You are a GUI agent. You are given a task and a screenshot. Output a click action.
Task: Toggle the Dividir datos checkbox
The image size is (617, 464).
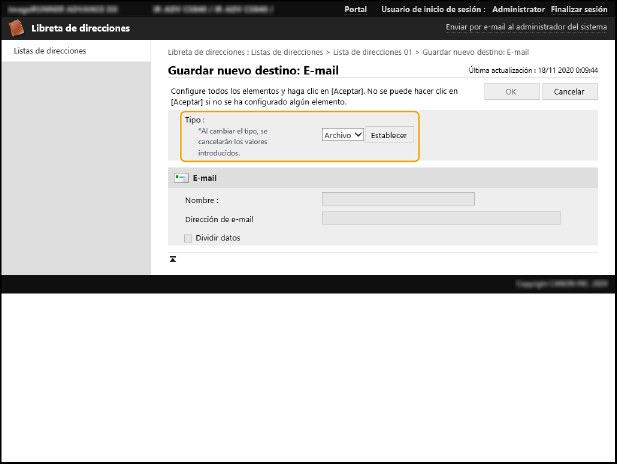click(188, 238)
